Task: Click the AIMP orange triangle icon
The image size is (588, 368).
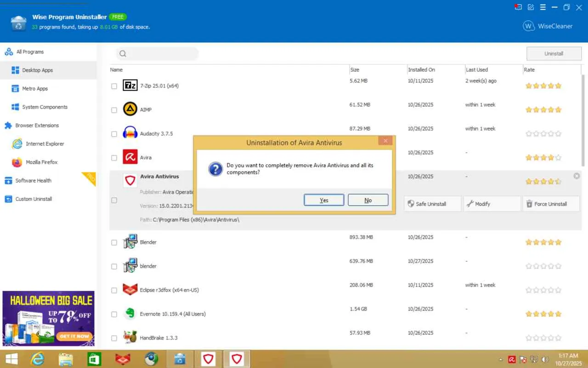Action: tap(130, 109)
